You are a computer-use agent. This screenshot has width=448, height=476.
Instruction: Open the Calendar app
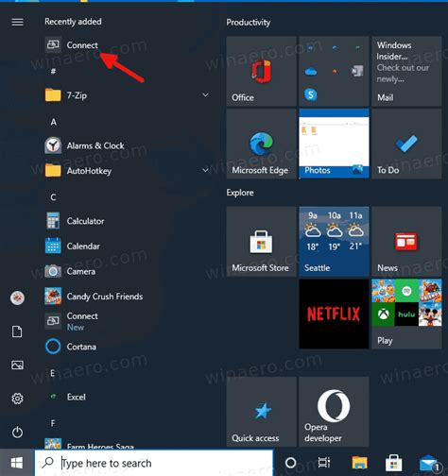tap(73, 246)
